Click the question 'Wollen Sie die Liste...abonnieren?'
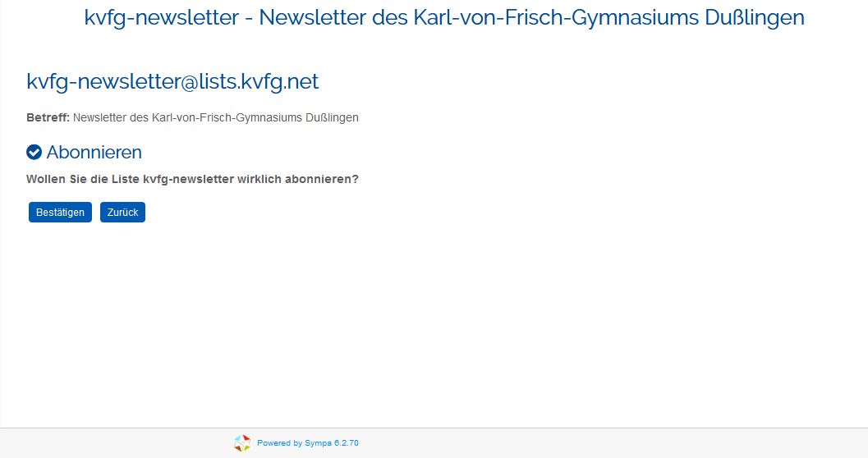This screenshot has width=868, height=458. pos(192,179)
